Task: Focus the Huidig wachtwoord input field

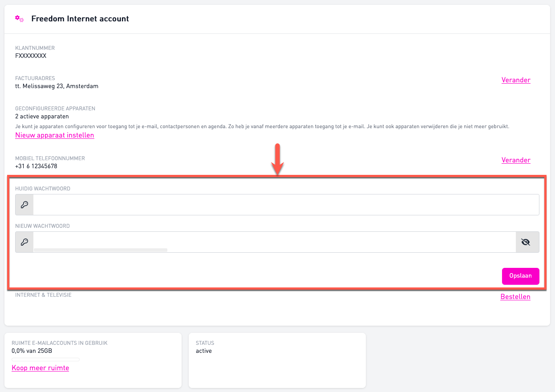Action: [x=285, y=205]
